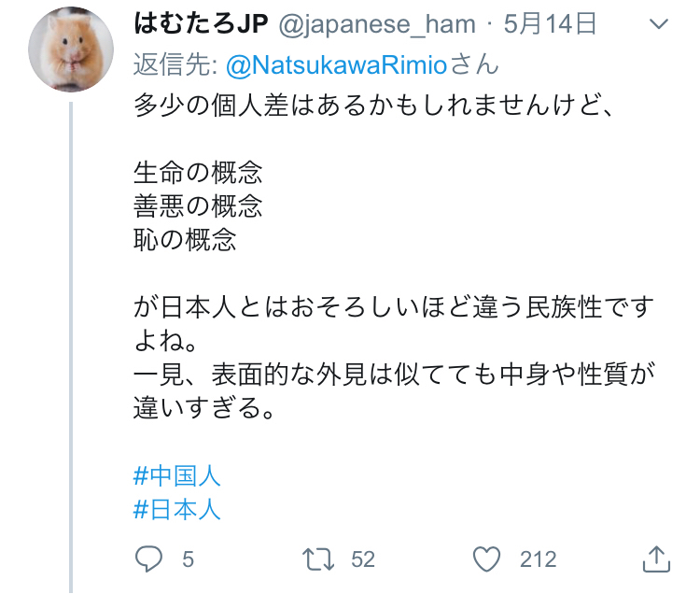Viewport: 700px width, 594px height.
Task: Open the @NatsukawaRimio mention link
Action: point(337,65)
